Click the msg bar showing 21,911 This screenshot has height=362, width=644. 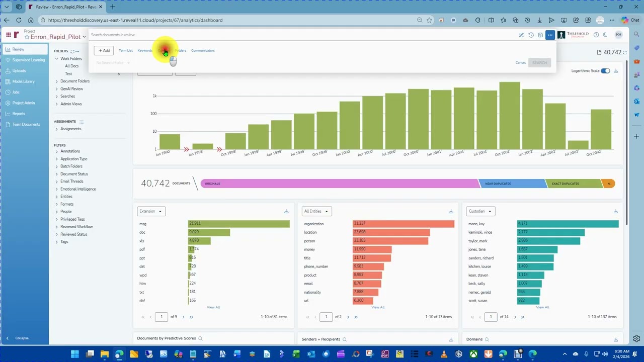pyautogui.click(x=239, y=224)
